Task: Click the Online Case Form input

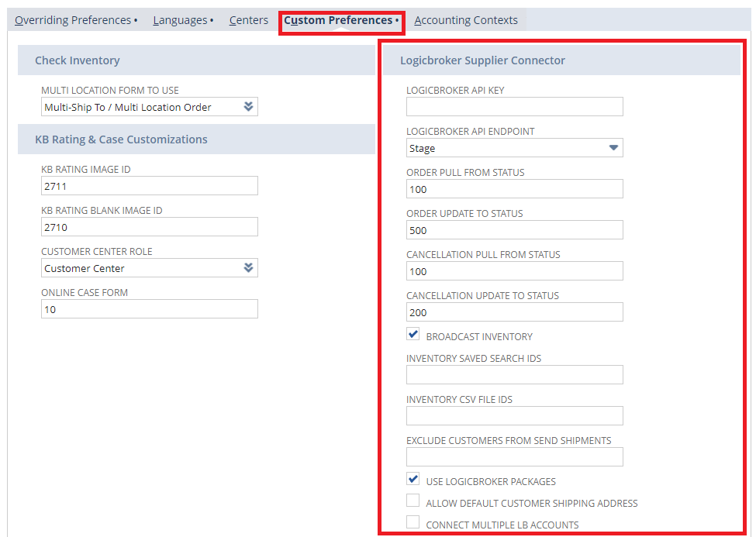Action: [149, 309]
